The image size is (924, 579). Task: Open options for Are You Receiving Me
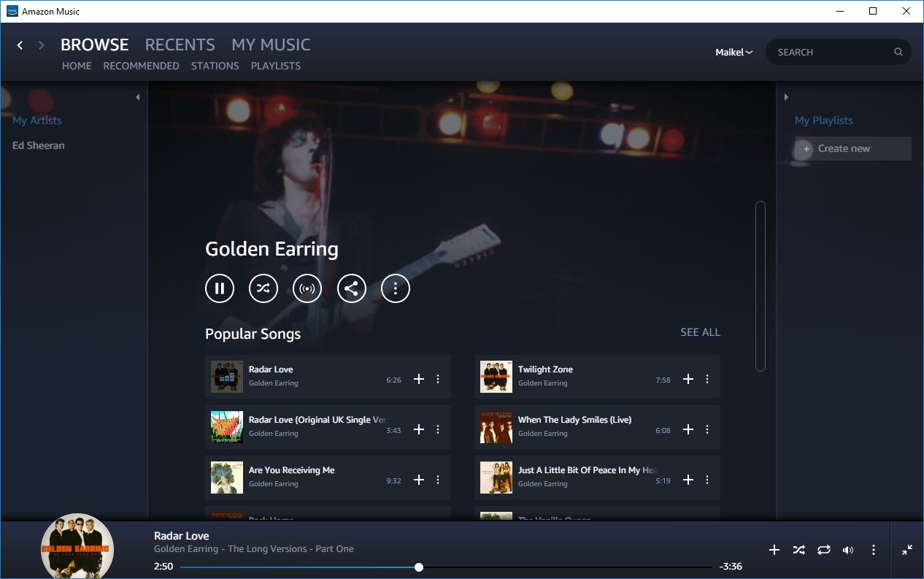(438, 480)
